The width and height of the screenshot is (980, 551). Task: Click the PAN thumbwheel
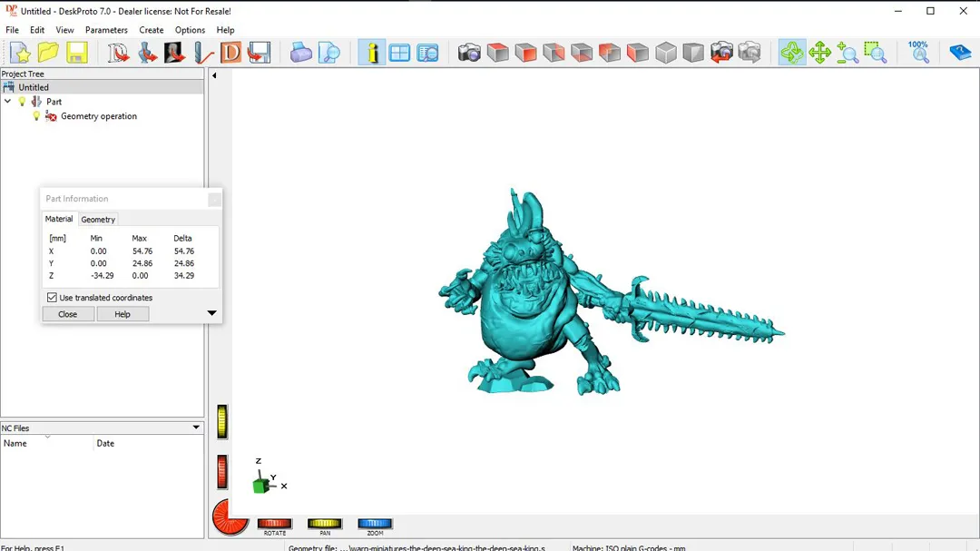point(324,524)
